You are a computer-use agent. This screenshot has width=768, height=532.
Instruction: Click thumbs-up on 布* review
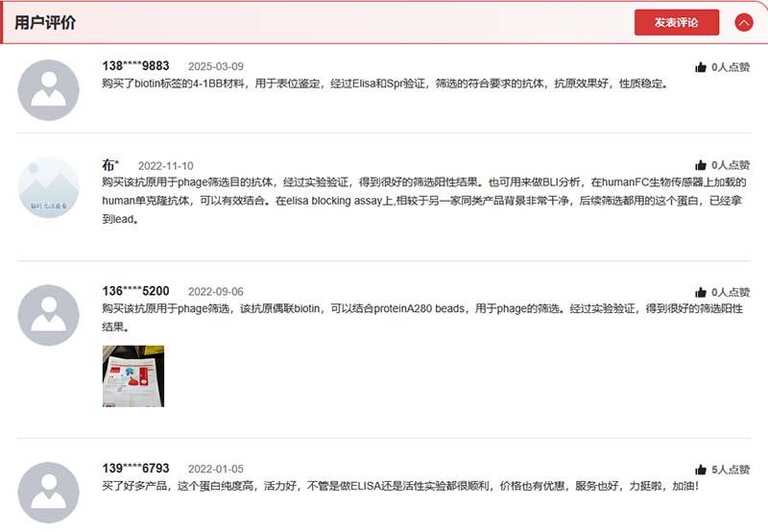coord(701,165)
